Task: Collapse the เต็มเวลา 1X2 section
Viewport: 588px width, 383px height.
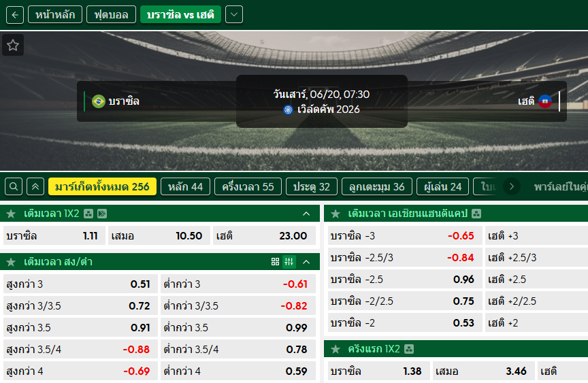Action: 306,214
